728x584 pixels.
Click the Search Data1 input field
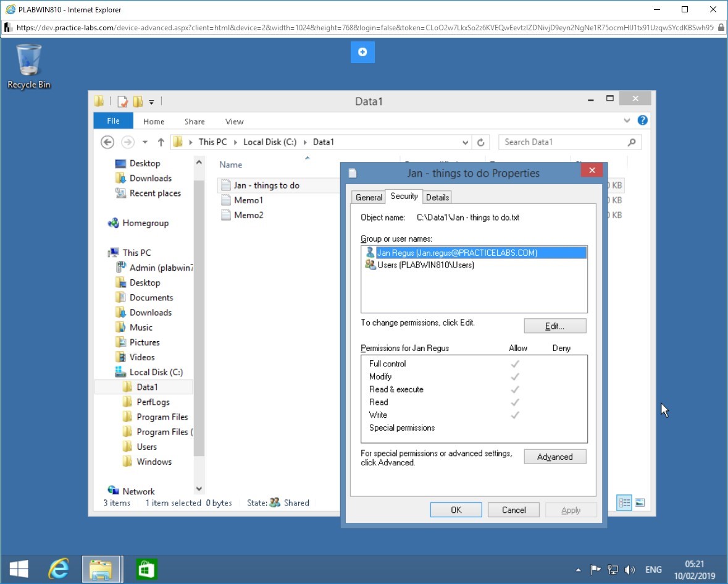(x=563, y=142)
